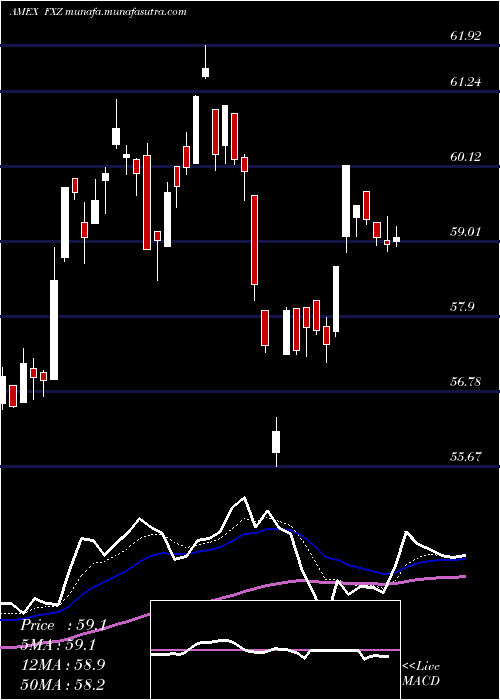Click the highest white candlestick near 61.92

pyautogui.click(x=206, y=62)
